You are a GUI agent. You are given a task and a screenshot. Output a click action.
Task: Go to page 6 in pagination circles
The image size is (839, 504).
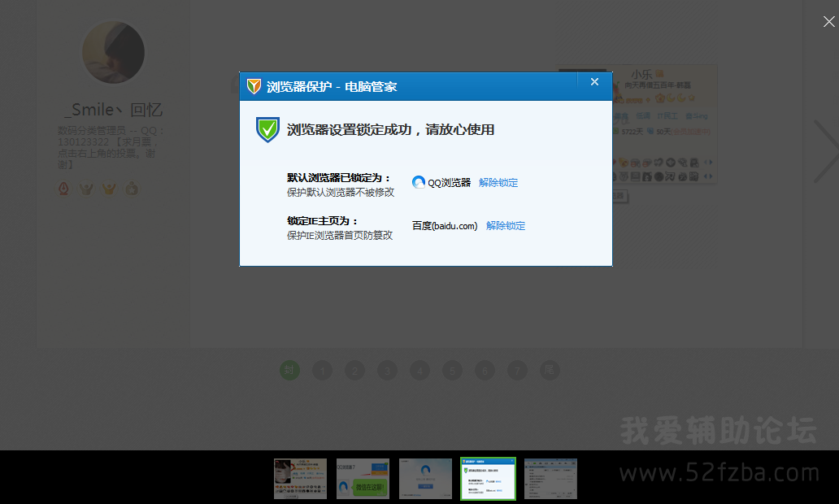[x=485, y=370]
